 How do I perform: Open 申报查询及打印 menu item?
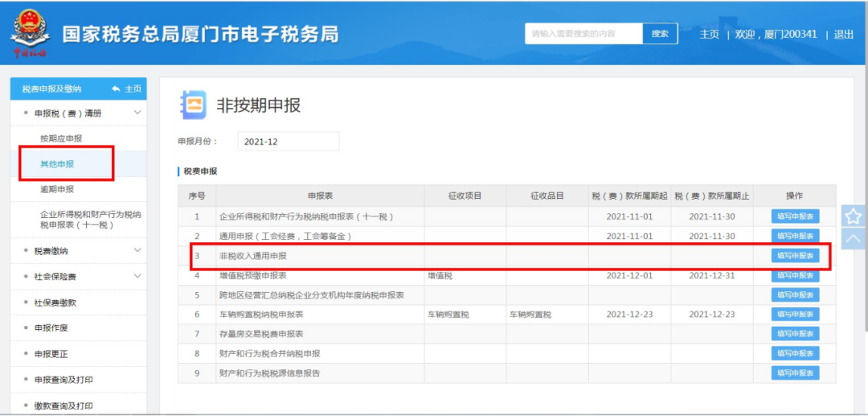(x=63, y=380)
